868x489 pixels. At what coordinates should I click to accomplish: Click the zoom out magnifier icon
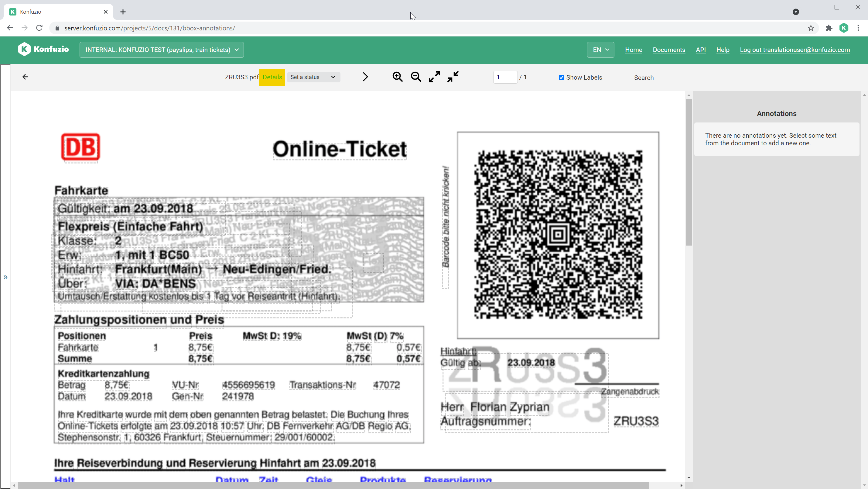pos(416,77)
